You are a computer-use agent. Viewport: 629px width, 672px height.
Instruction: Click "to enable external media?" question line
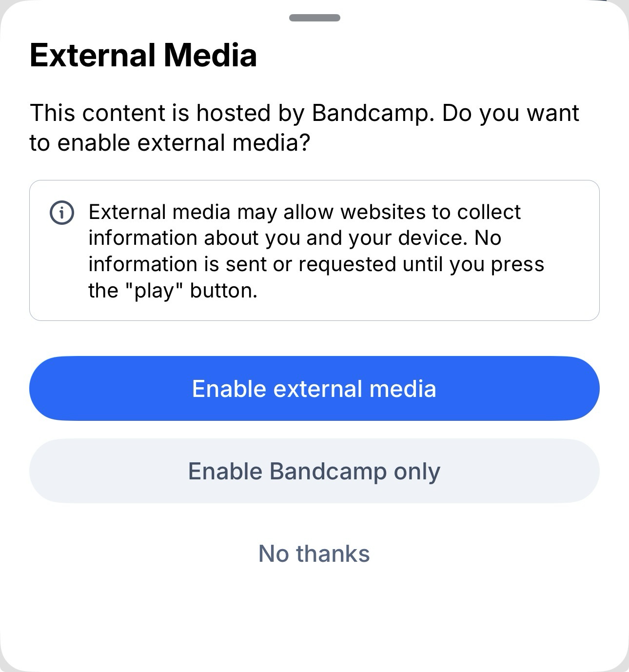click(x=170, y=143)
